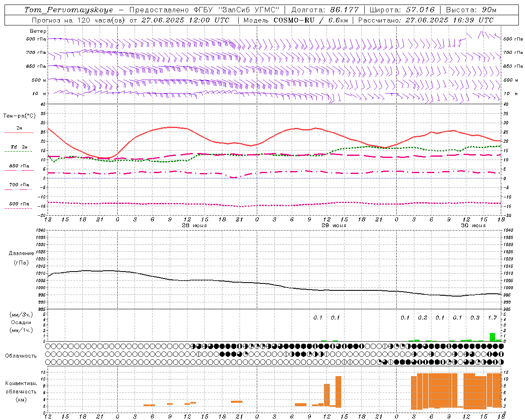Click the red 2м legend line sample

pyautogui.click(x=19, y=132)
